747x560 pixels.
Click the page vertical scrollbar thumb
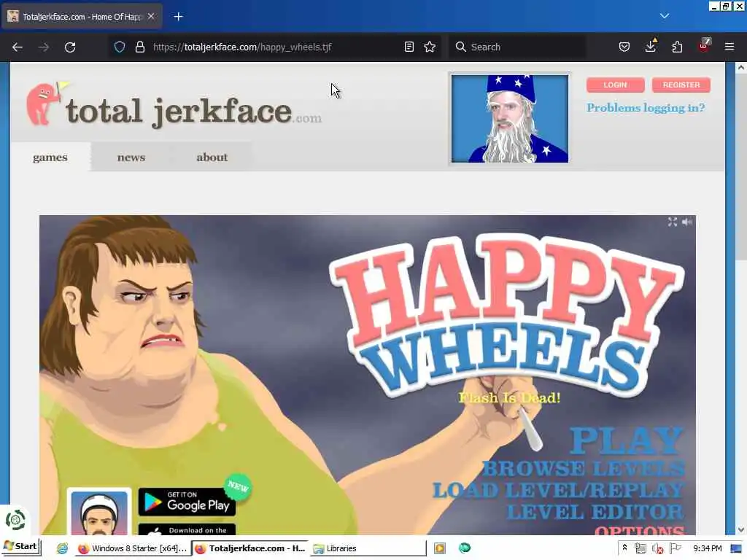[x=741, y=167]
